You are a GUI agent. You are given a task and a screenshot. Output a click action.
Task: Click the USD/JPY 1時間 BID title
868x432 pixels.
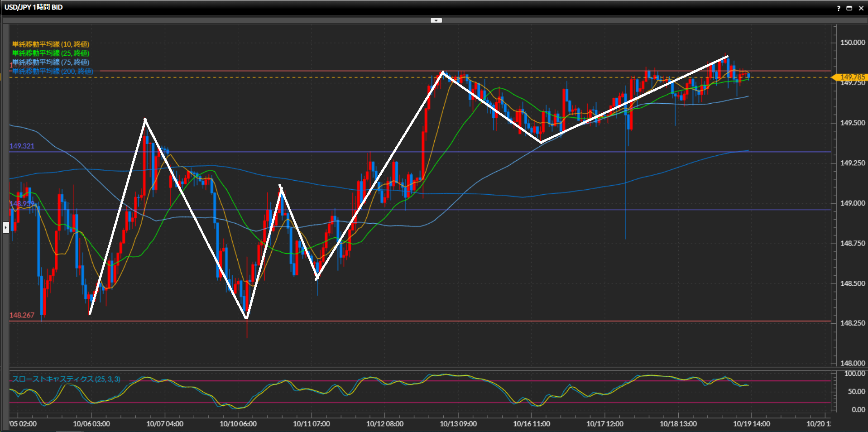click(x=34, y=7)
